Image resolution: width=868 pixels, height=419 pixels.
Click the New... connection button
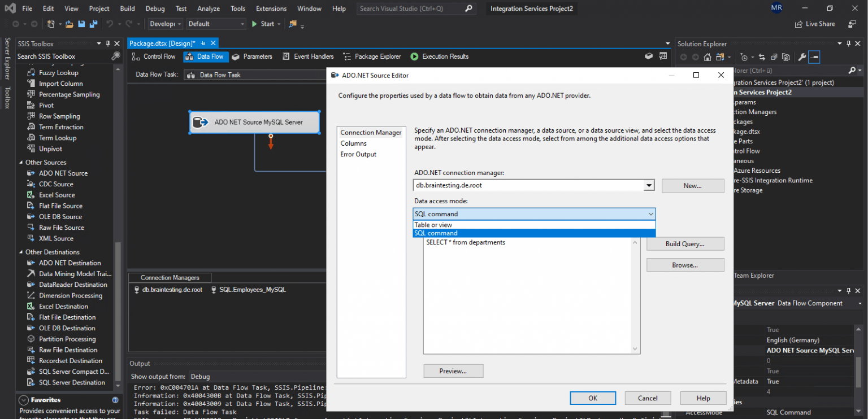(x=693, y=186)
